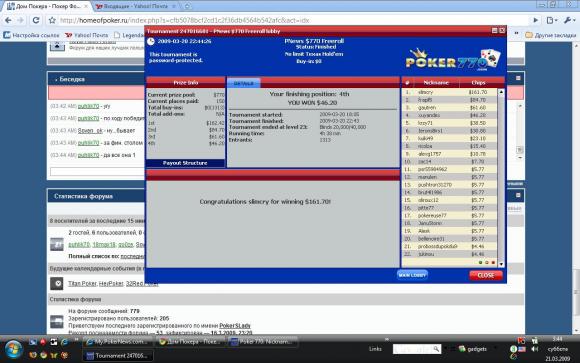Click the Go play-arrow at address bar end
This screenshot has height=363, width=580.
click(535, 20)
